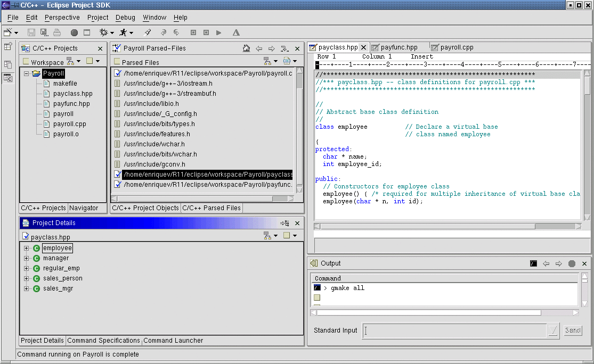This screenshot has width=594, height=364.
Task: Click the Home icon in Parsed-Files panel
Action: 246,48
